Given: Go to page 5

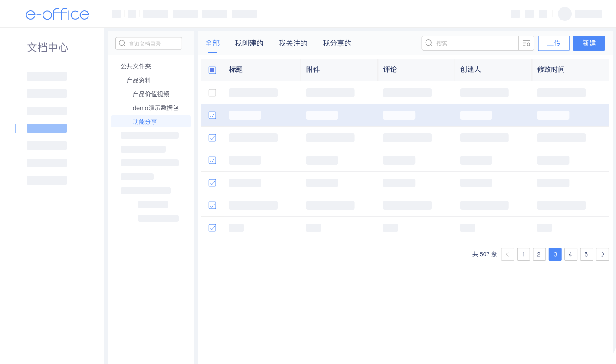Looking at the screenshot, I should pos(587,254).
